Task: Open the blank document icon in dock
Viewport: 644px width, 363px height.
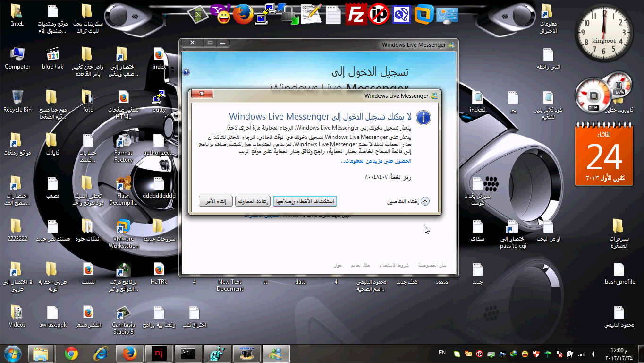Action: [x=333, y=15]
